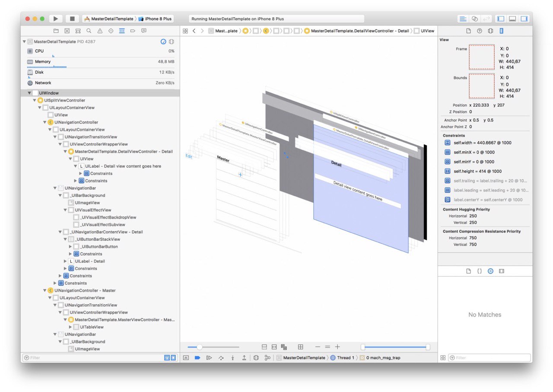This screenshot has height=392, width=553.
Task: Open the MasterDetailTemplate scheme selector
Action: [x=109, y=19]
